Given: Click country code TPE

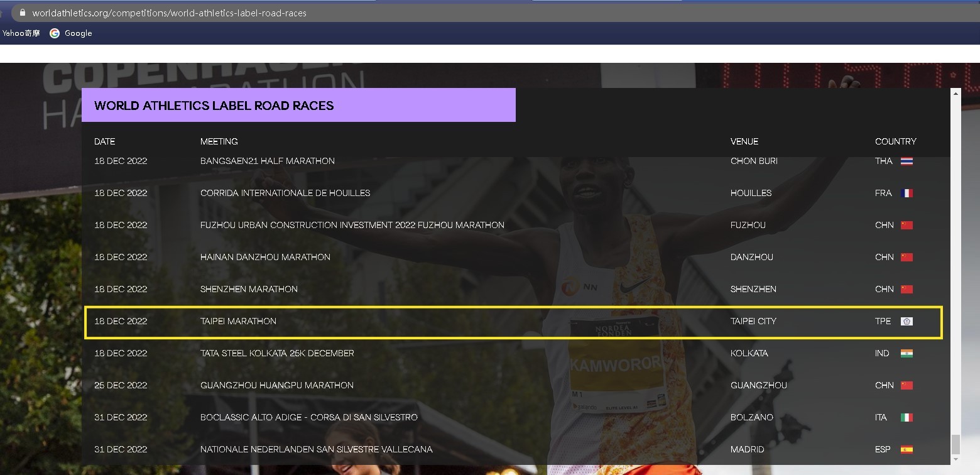Looking at the screenshot, I should click(883, 321).
